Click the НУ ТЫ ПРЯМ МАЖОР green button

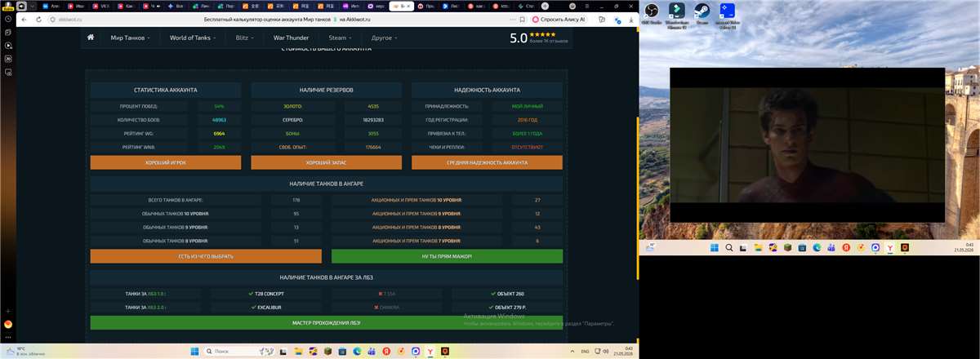(447, 256)
